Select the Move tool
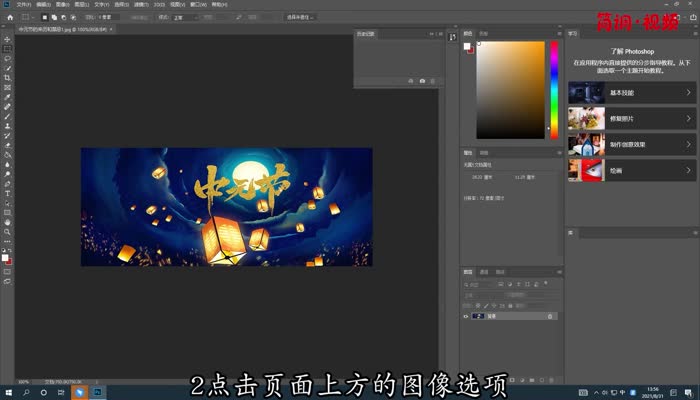Screen dimensions: 700x400 7,39
